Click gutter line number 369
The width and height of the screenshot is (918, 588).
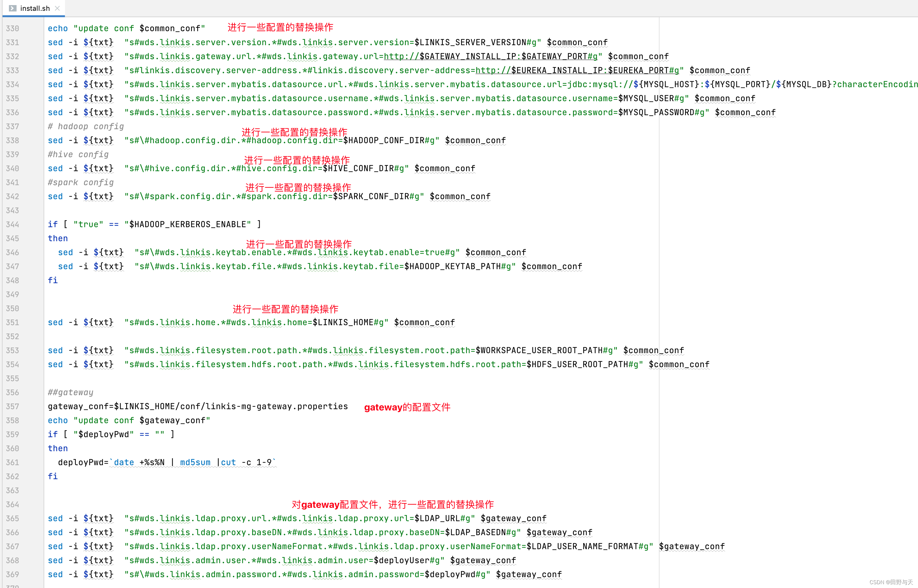13,575
